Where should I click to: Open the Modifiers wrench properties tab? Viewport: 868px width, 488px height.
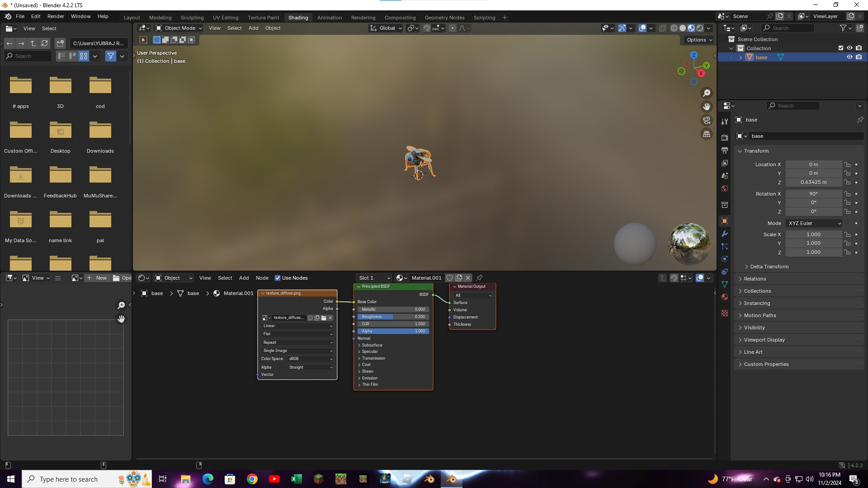point(725,234)
